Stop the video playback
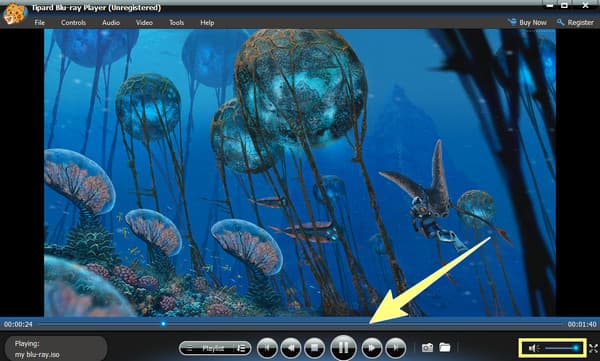This screenshot has width=600, height=361. pyautogui.click(x=315, y=348)
